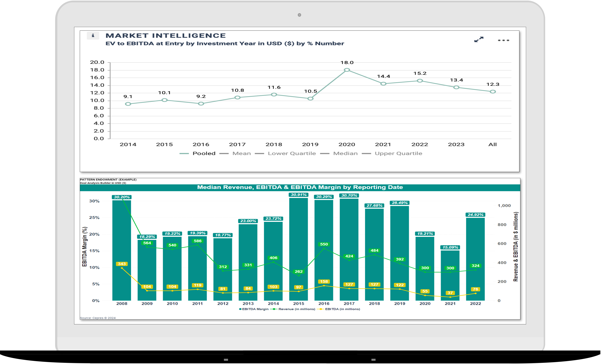Click the 2017 data point labeled 10.8
Viewport: 601px width, 364px height.
point(238,98)
